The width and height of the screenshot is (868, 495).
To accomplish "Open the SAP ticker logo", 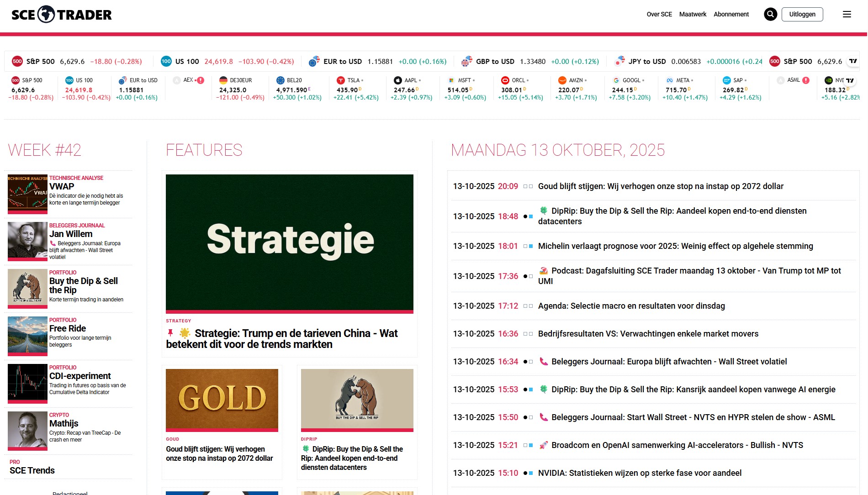I will coord(727,80).
